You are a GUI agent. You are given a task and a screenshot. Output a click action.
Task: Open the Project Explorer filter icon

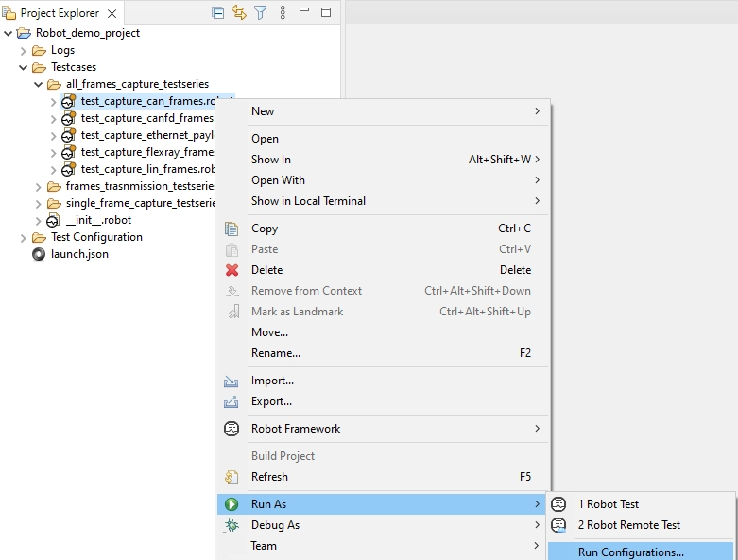(x=261, y=13)
